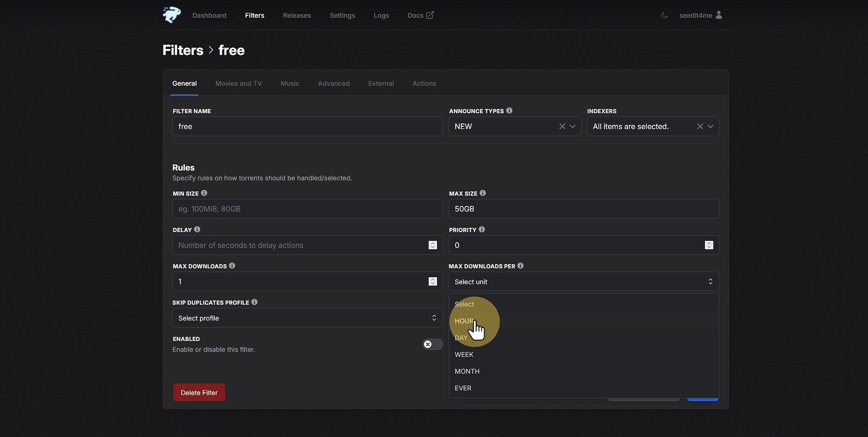868x437 pixels.
Task: Open Filters in top navigation
Action: 254,15
